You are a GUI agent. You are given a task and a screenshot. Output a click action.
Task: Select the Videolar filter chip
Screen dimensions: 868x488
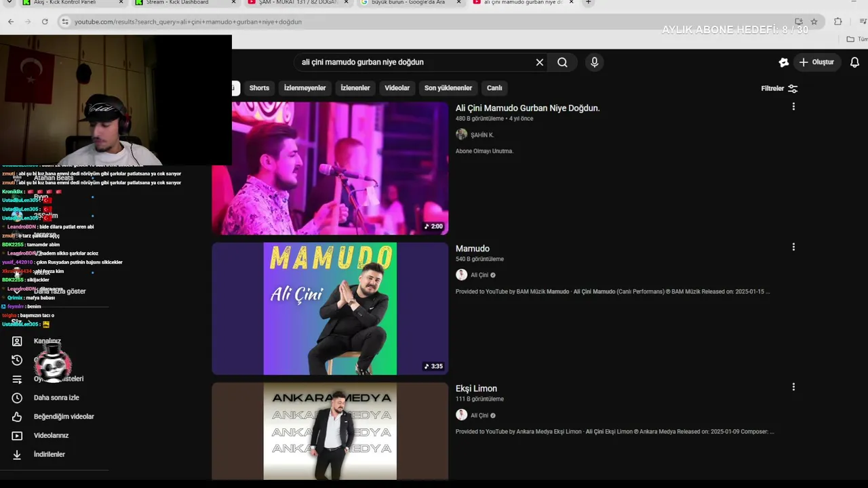click(397, 88)
